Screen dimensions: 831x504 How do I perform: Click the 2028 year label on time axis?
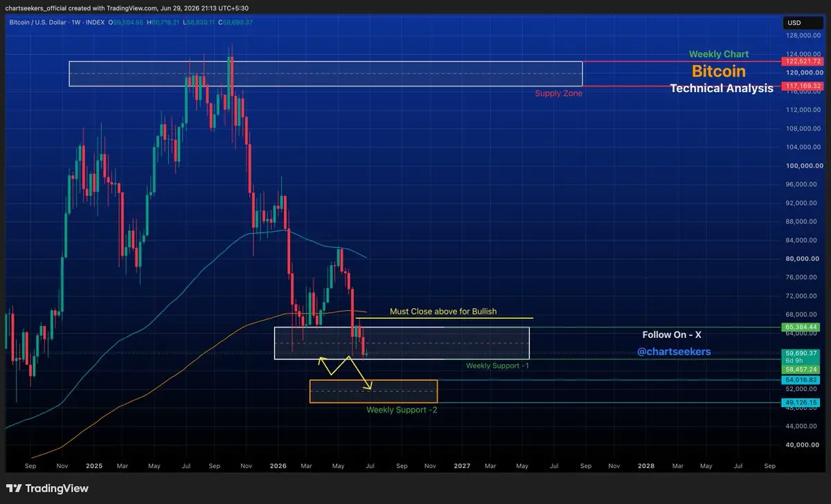pyautogui.click(x=646, y=466)
